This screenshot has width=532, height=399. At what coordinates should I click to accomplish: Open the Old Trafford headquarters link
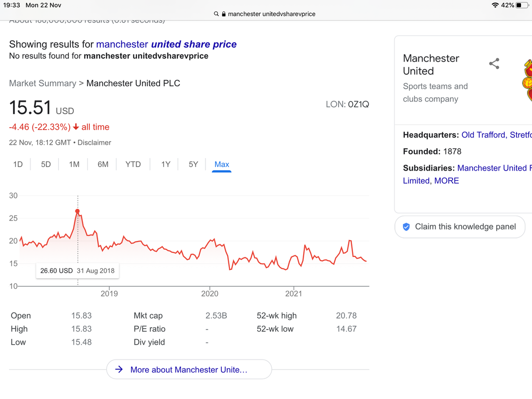(497, 135)
